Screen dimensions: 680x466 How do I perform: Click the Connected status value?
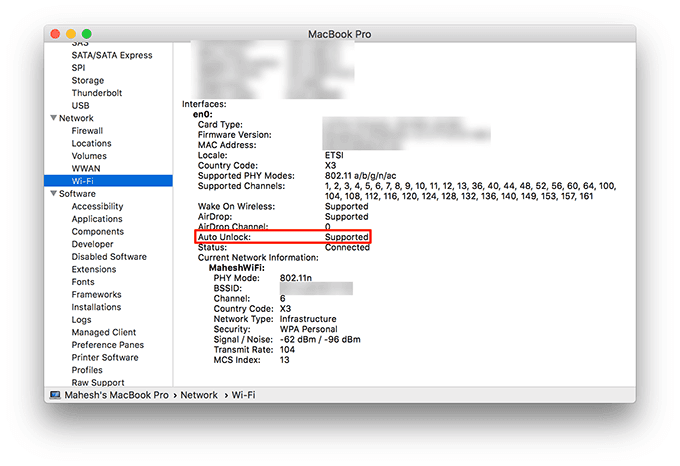[x=347, y=248]
